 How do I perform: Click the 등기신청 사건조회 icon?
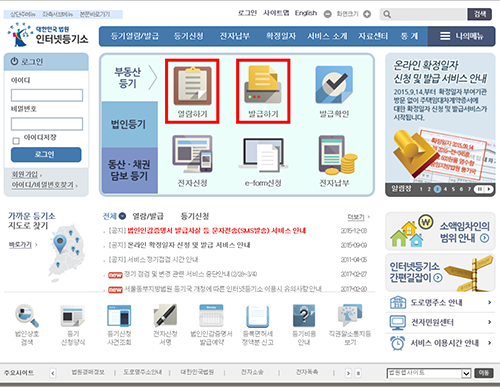click(119, 315)
